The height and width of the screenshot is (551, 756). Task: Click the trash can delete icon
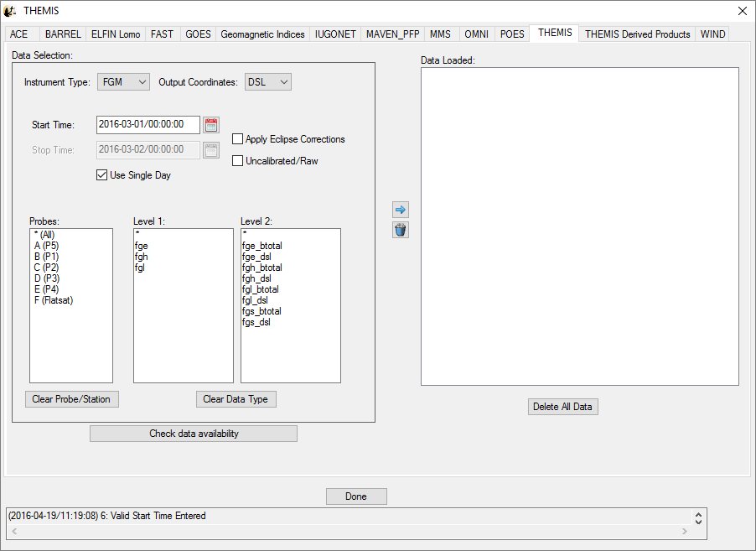[401, 230]
